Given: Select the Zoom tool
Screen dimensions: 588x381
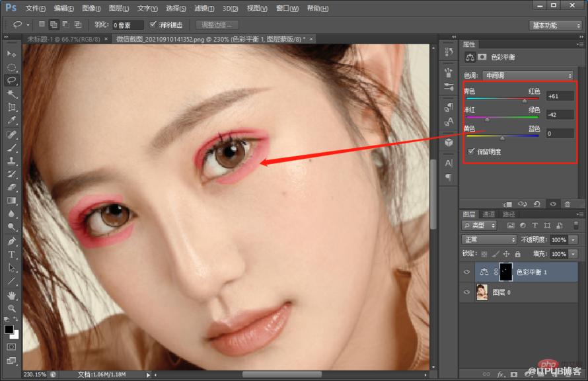Looking at the screenshot, I should pyautogui.click(x=12, y=308).
